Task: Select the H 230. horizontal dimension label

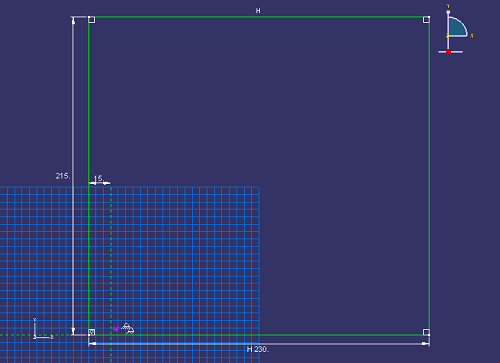Action: pyautogui.click(x=257, y=349)
